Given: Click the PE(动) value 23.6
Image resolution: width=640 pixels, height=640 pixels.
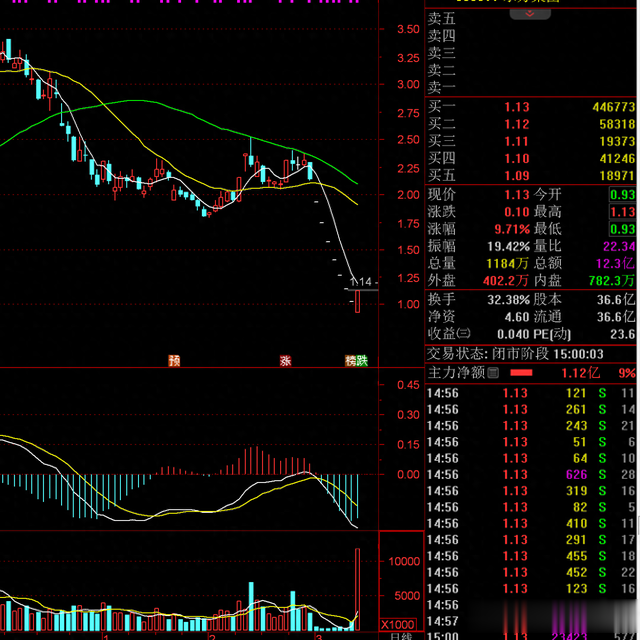Looking at the screenshot, I should point(623,334).
